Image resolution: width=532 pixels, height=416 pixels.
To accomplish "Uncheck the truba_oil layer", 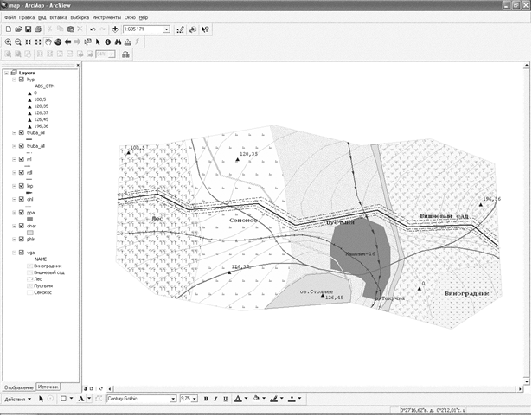I will click(x=22, y=133).
